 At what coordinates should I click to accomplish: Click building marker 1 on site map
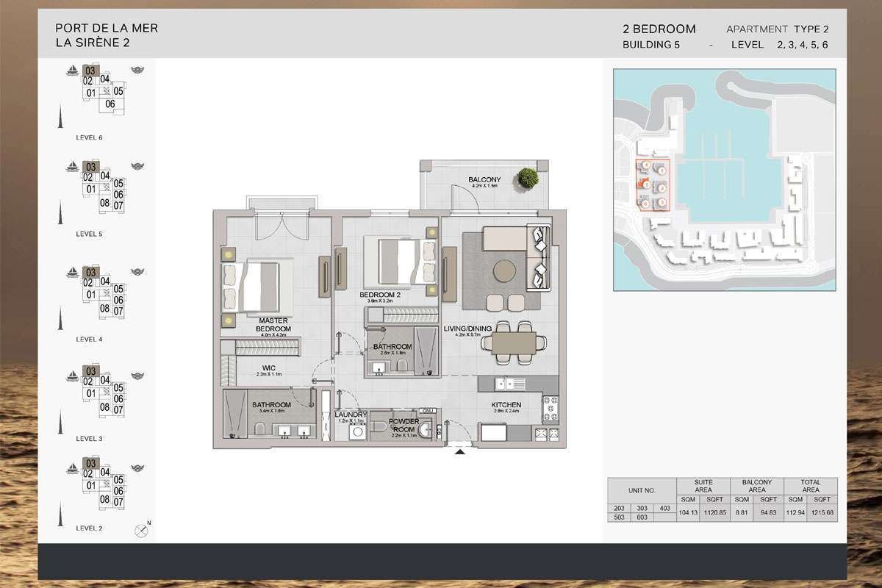coord(662,171)
